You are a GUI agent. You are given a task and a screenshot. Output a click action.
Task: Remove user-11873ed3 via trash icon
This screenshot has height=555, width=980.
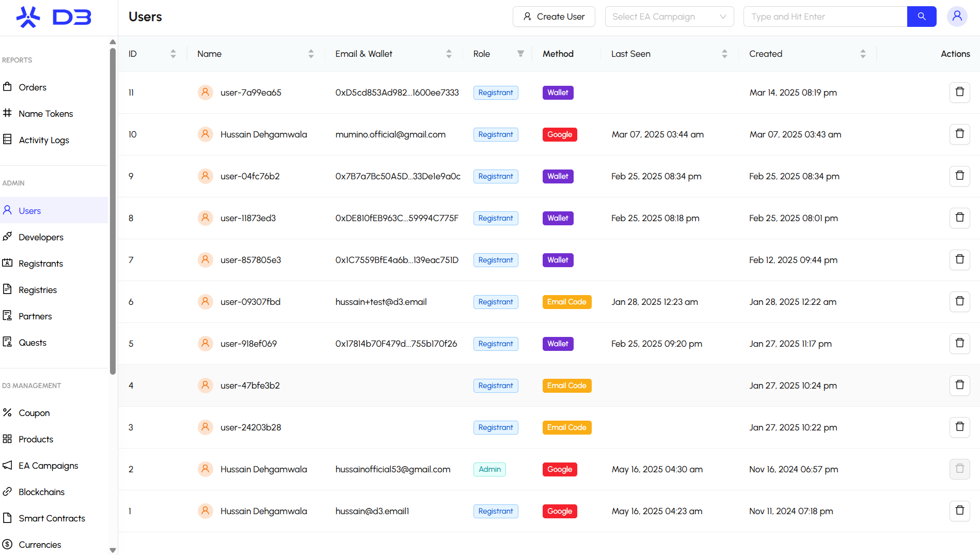[x=960, y=218]
